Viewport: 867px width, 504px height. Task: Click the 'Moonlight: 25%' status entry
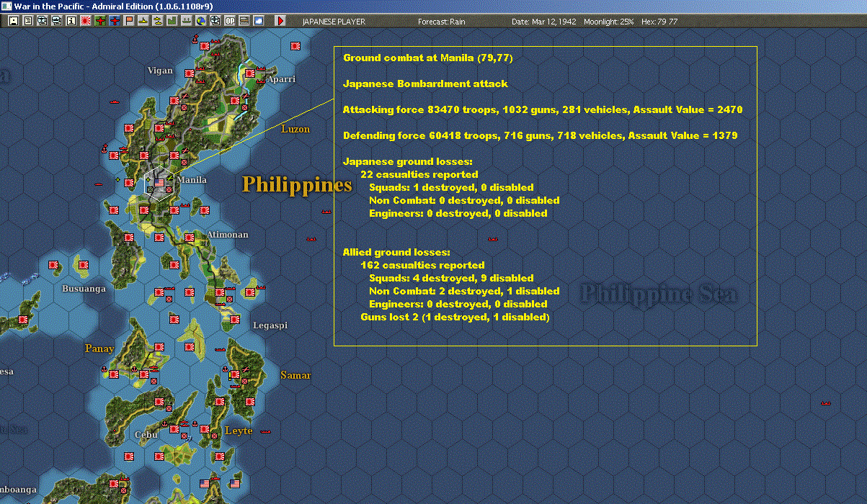609,22
